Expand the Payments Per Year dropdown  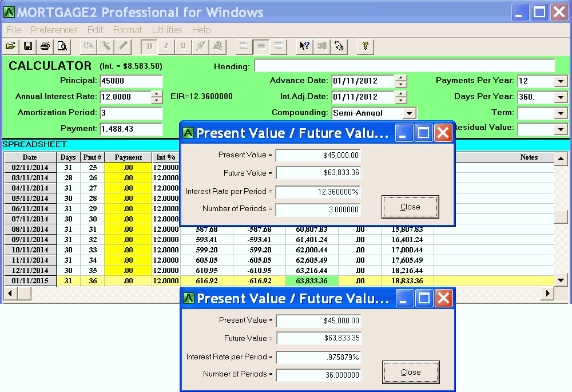[561, 81]
